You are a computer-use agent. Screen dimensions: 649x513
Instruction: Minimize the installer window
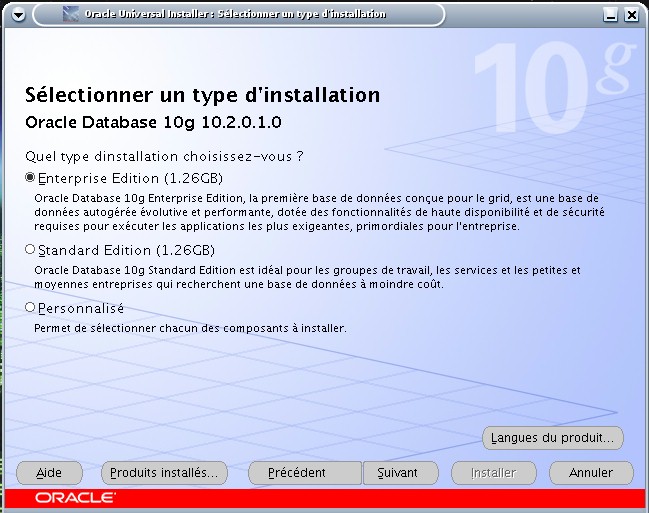pos(611,15)
